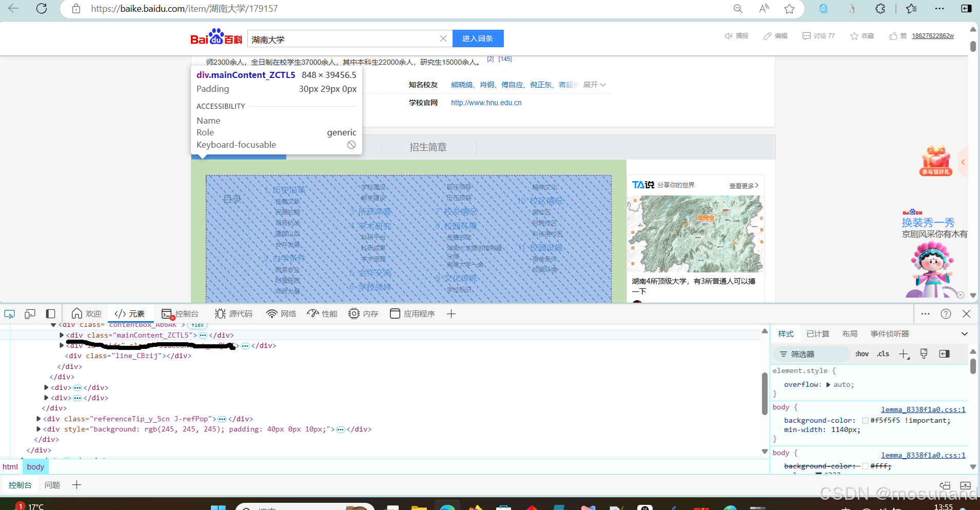Open DevTools help icon
Screen dimensions: 980x510
tap(946, 313)
